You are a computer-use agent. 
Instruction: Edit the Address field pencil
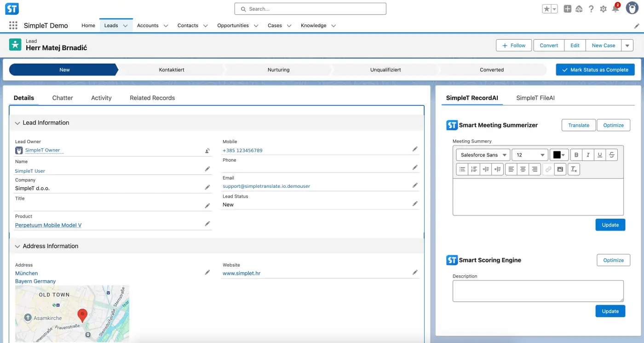coord(207,272)
